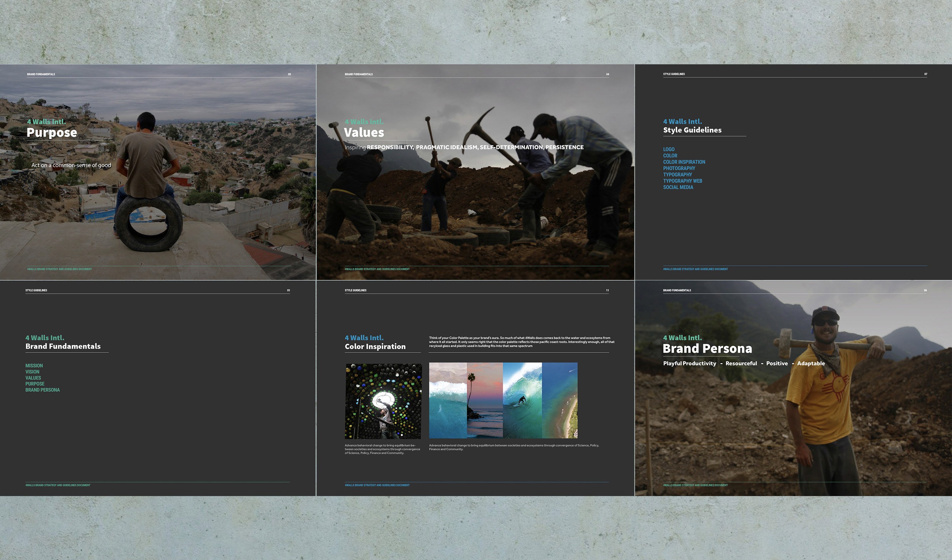Click PHOTOGRAPHY in the style list
952x560 pixels.
click(679, 169)
